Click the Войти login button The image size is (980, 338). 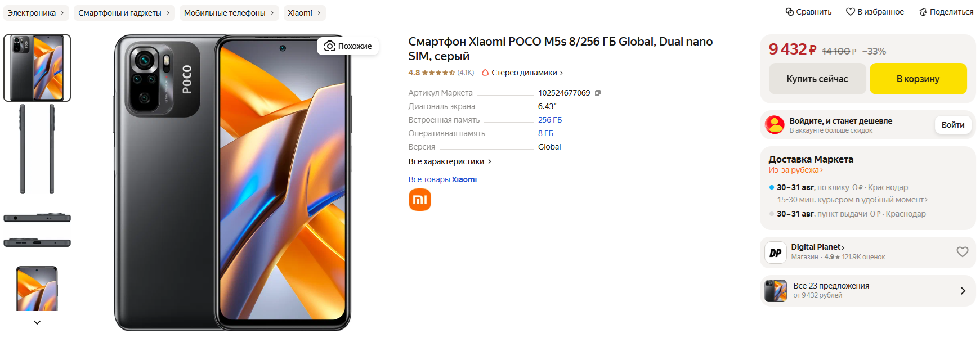tap(953, 125)
